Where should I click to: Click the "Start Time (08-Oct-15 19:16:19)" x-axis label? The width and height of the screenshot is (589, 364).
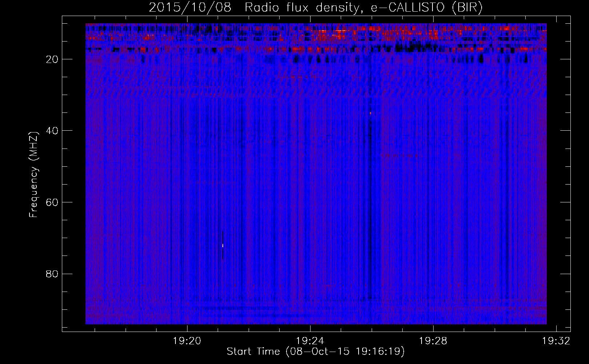click(x=316, y=352)
